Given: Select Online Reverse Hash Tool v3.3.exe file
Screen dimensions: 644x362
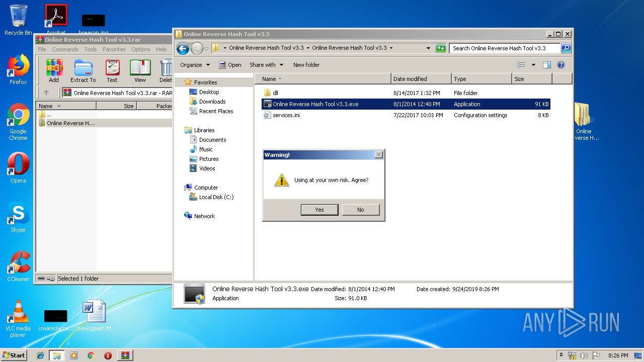Looking at the screenshot, I should 406,104.
